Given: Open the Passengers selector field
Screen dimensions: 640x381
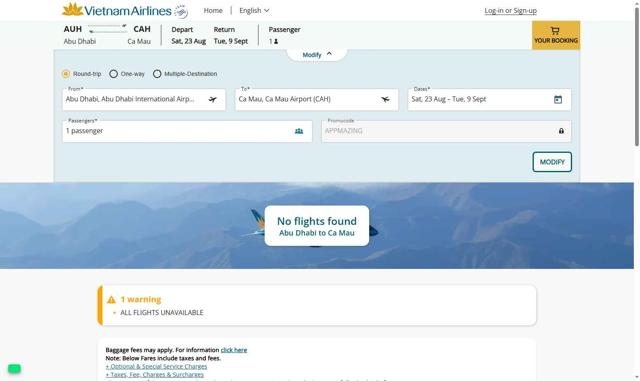Looking at the screenshot, I should point(187,131).
